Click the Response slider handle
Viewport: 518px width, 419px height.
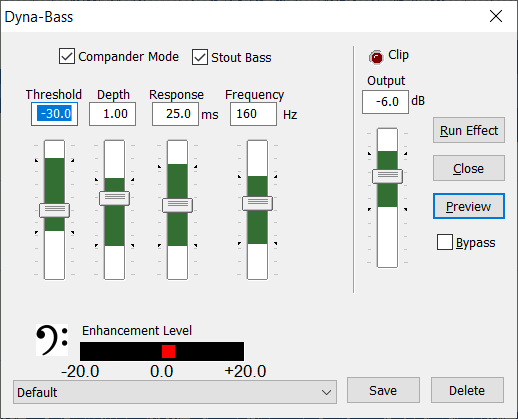click(x=177, y=205)
